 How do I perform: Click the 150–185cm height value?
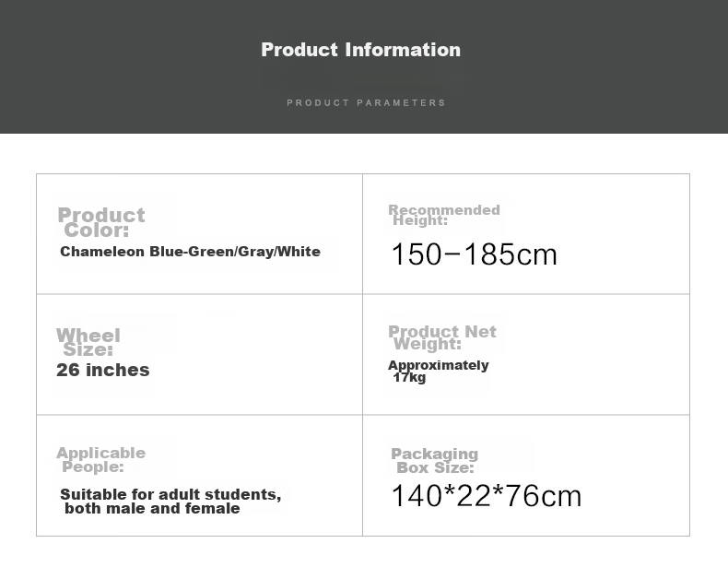[x=474, y=254]
